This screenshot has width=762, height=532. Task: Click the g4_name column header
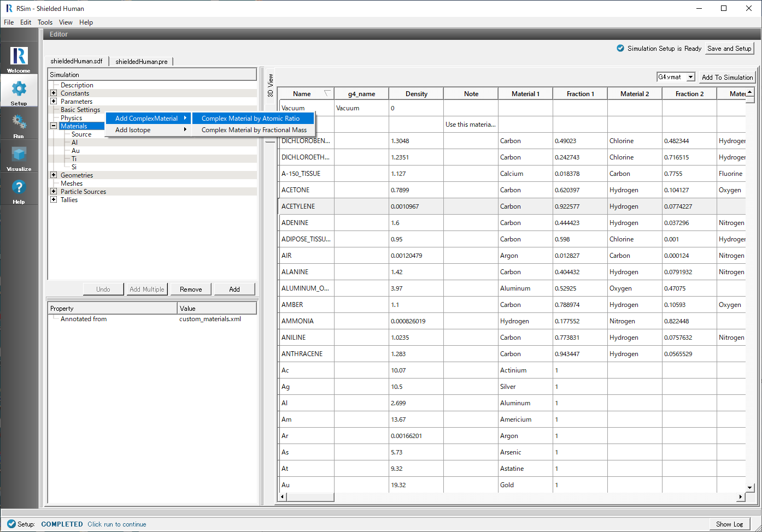(x=361, y=93)
